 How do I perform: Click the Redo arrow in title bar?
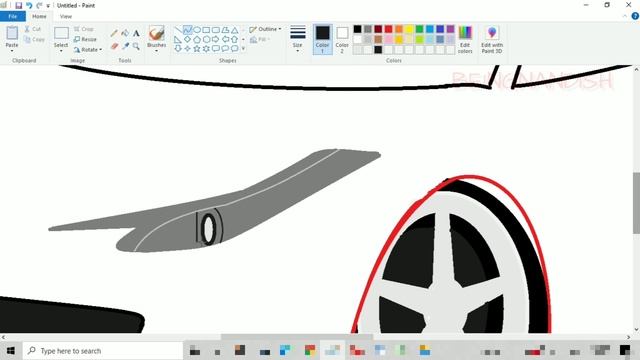click(x=39, y=6)
